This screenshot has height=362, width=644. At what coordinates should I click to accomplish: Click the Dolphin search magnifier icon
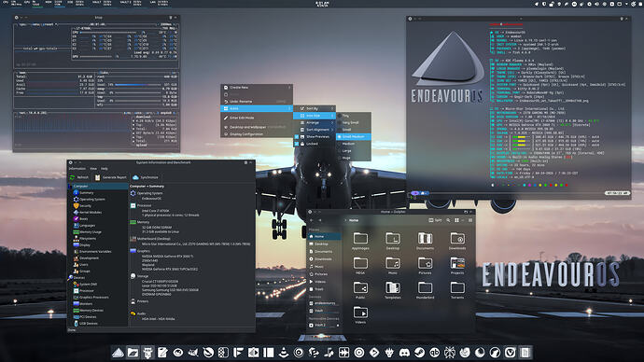[448, 220]
